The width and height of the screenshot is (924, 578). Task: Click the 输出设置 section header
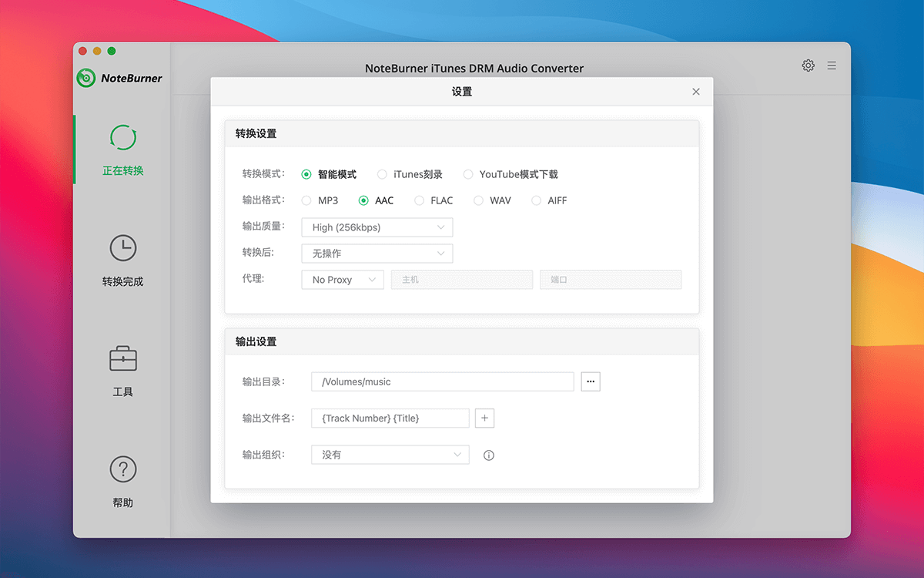(x=462, y=341)
